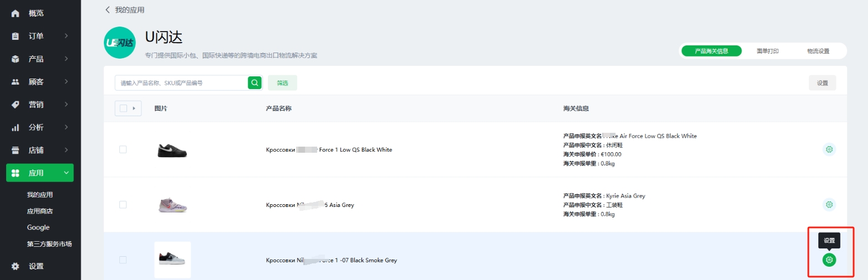The image size is (868, 280).
Task: Click the 营销 tag icon in sidebar
Action: coord(15,105)
